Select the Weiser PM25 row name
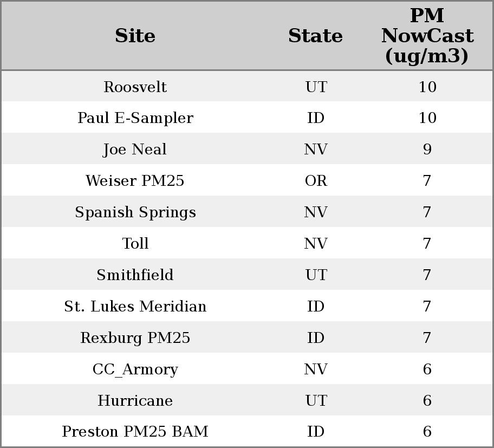494x448 pixels. (135, 181)
